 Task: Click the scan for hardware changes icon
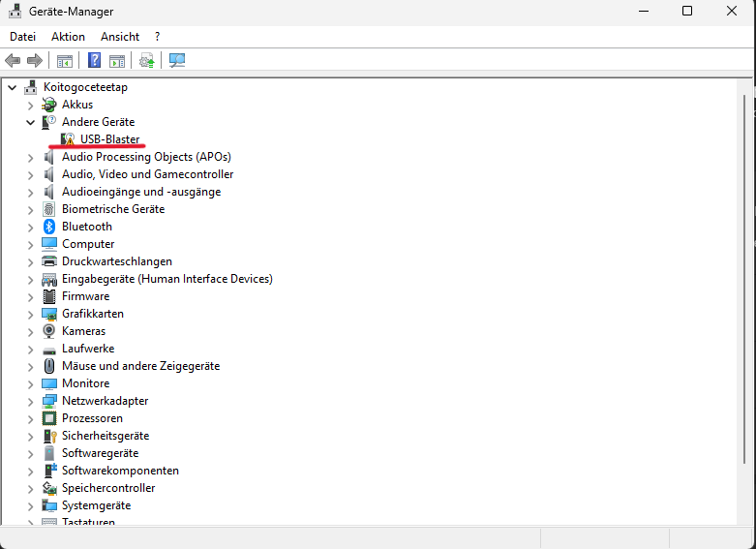pos(177,60)
